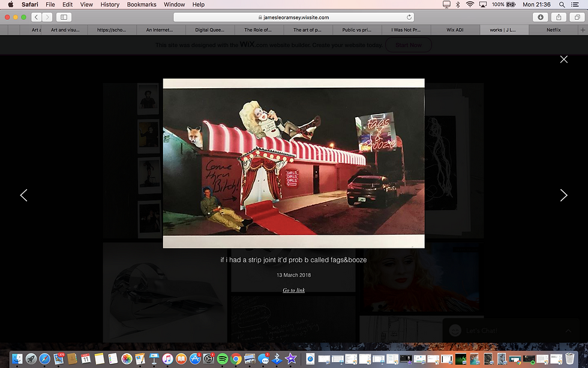Image resolution: width=588 pixels, height=368 pixels.
Task: Click the Safari forward button
Action: (47, 17)
